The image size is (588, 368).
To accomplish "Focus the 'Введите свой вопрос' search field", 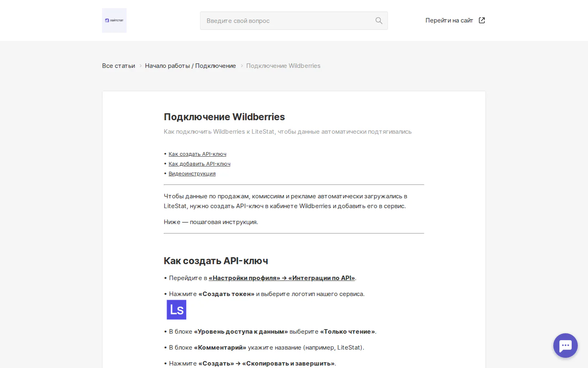I will click(294, 20).
